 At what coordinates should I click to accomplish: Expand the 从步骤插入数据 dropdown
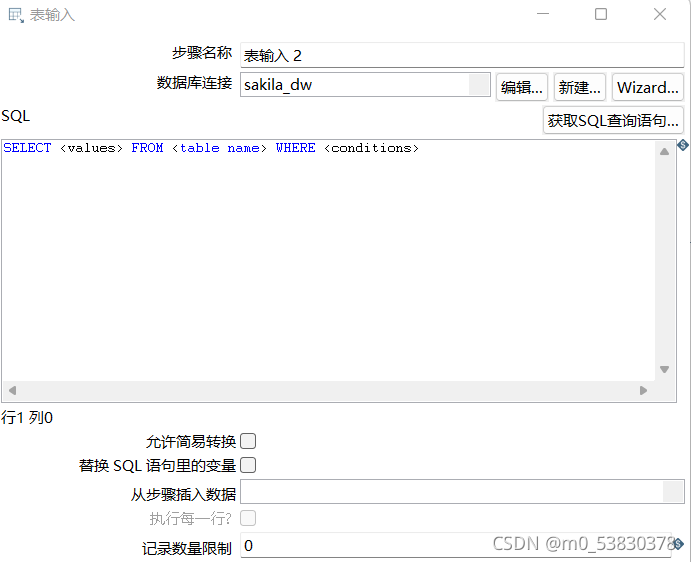[x=673, y=491]
